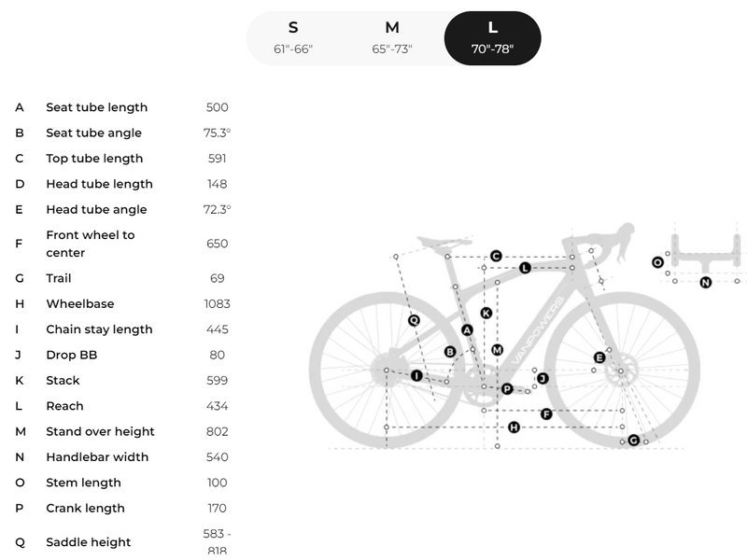Viewport: 747px width, 560px height.
Task: Click the Handlebar width row label
Action: (x=97, y=457)
